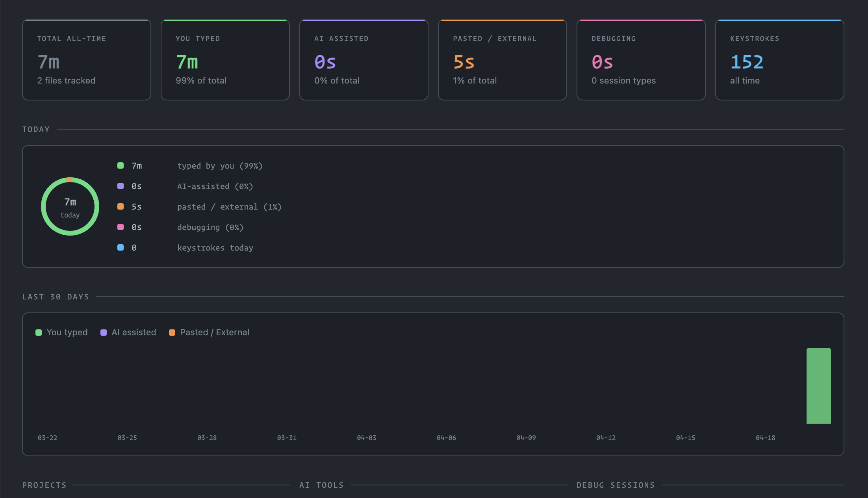Click the blue 'keystrokes today' legend dot
The height and width of the screenshot is (498, 868).
coord(120,247)
